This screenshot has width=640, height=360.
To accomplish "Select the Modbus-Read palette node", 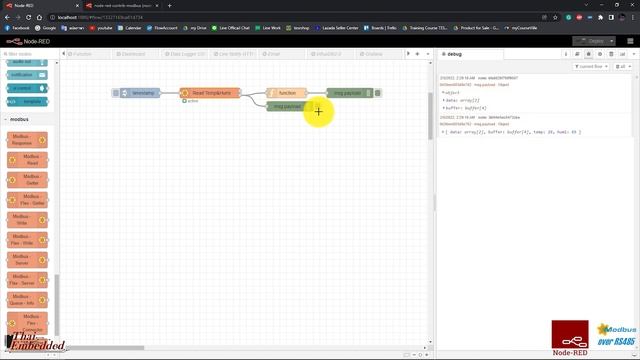I will click(27, 160).
